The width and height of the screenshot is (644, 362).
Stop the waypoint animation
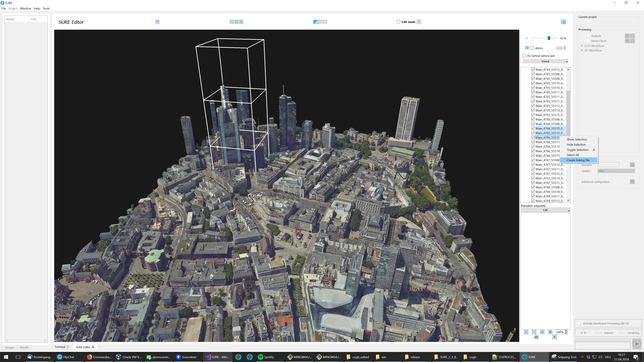550,332
